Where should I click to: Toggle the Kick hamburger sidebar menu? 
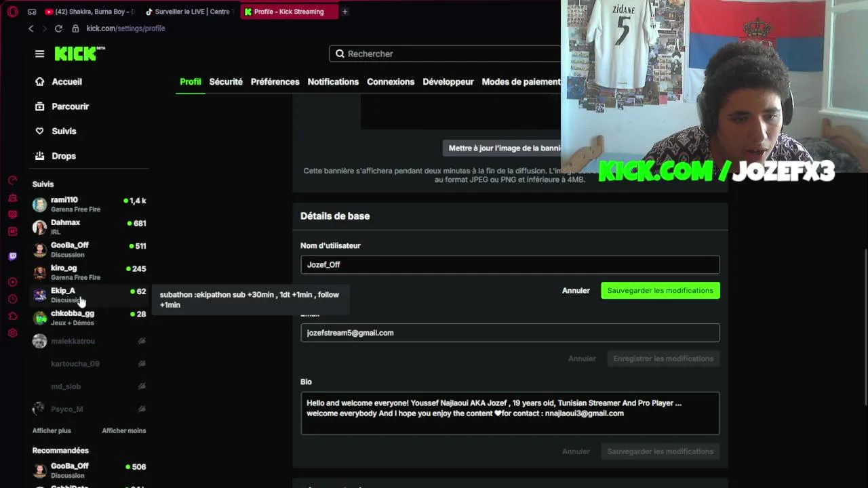click(x=39, y=54)
